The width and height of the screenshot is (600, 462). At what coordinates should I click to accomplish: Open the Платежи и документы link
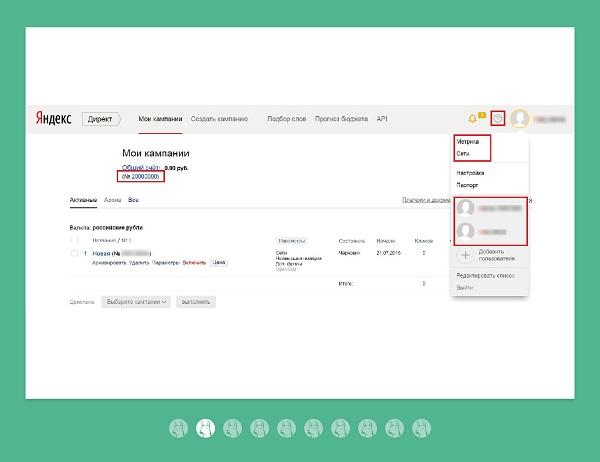click(426, 200)
